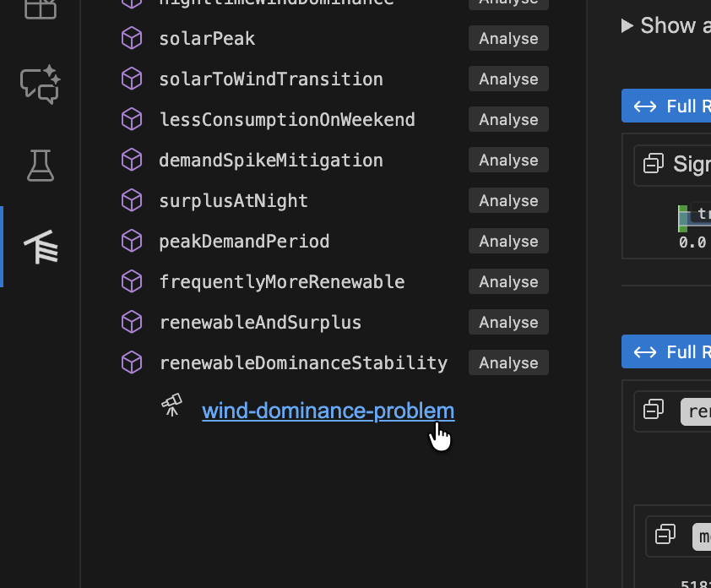Open the wind-dominance-problem link

[x=328, y=411]
